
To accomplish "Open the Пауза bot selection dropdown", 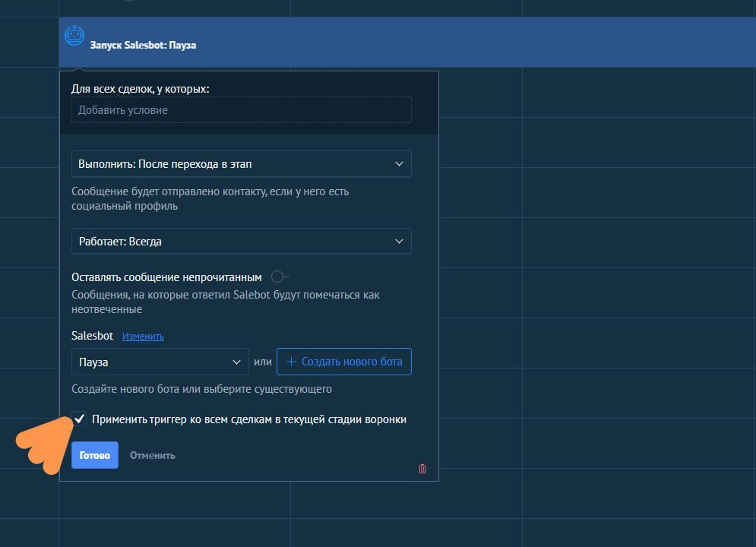I will click(x=160, y=362).
